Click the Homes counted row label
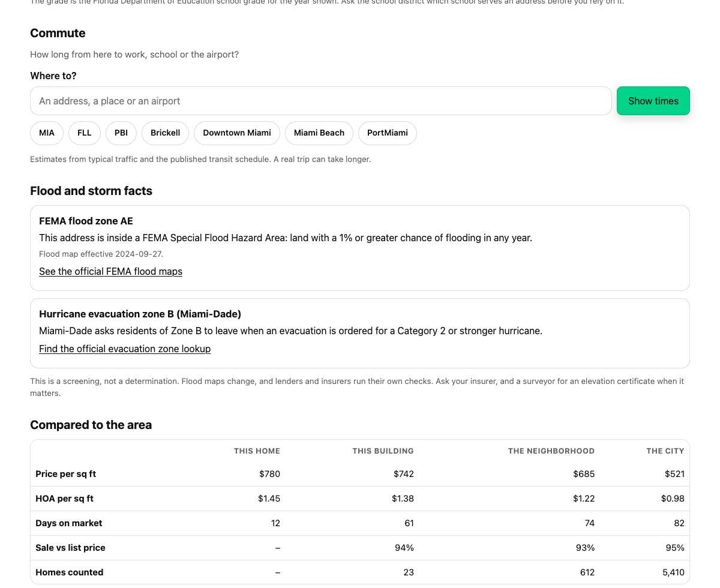720x588 pixels. pyautogui.click(x=70, y=572)
